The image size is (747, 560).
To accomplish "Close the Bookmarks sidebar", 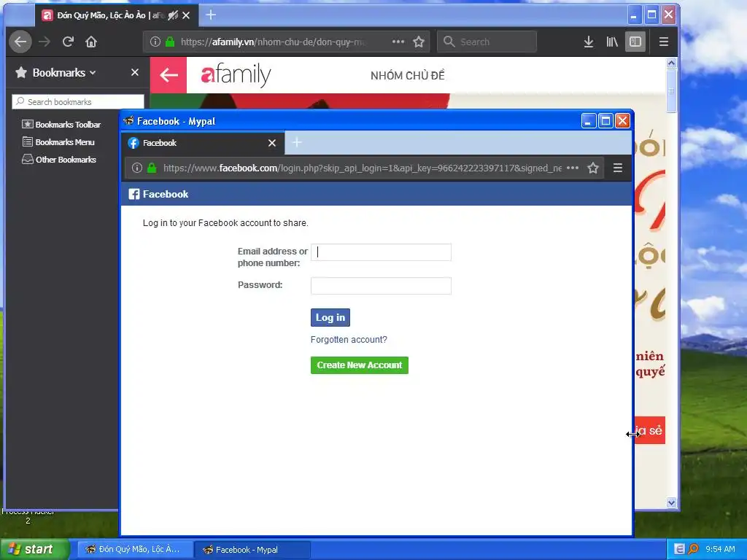I will (x=135, y=72).
